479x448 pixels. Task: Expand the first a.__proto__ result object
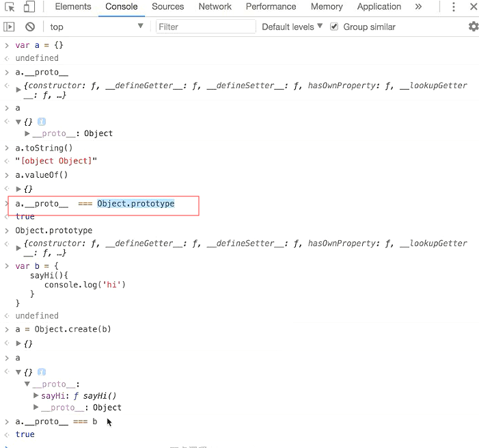tap(18, 90)
